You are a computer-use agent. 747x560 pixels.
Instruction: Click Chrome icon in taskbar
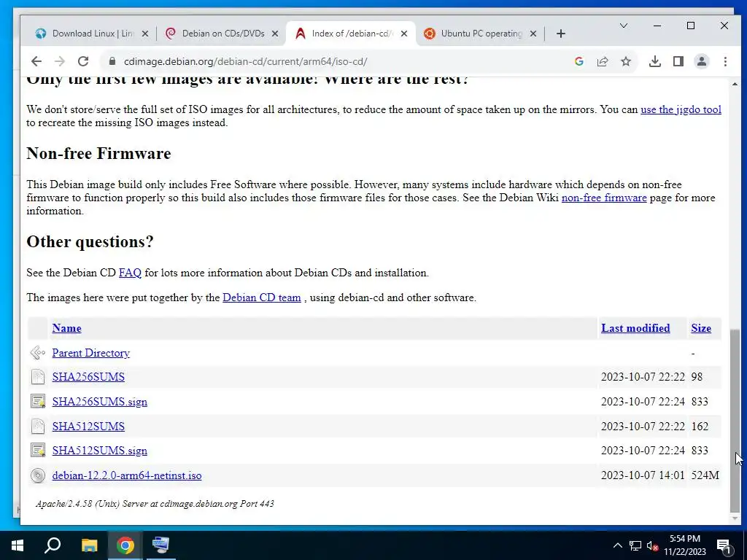[x=125, y=545]
